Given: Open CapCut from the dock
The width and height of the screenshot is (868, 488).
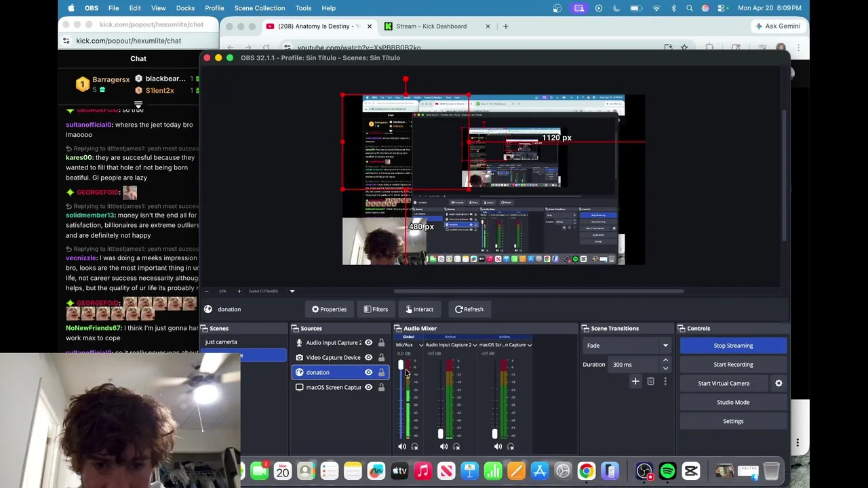Looking at the screenshot, I should pyautogui.click(x=691, y=471).
